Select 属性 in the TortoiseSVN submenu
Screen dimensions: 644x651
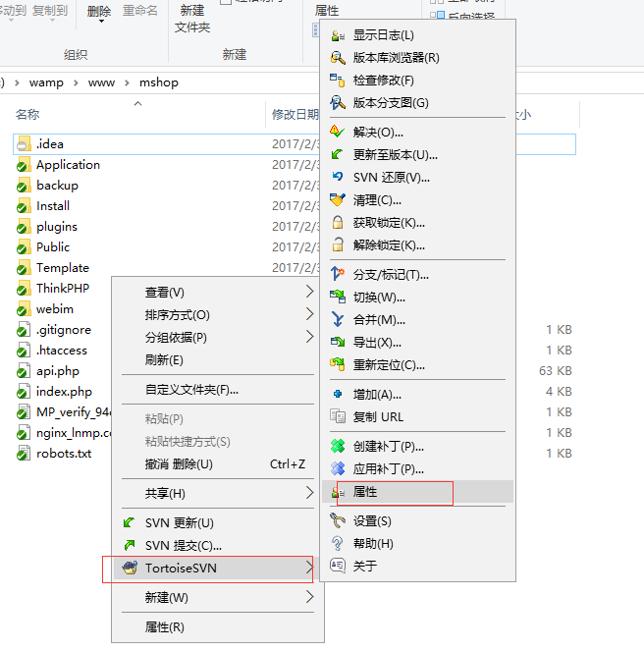[417, 492]
